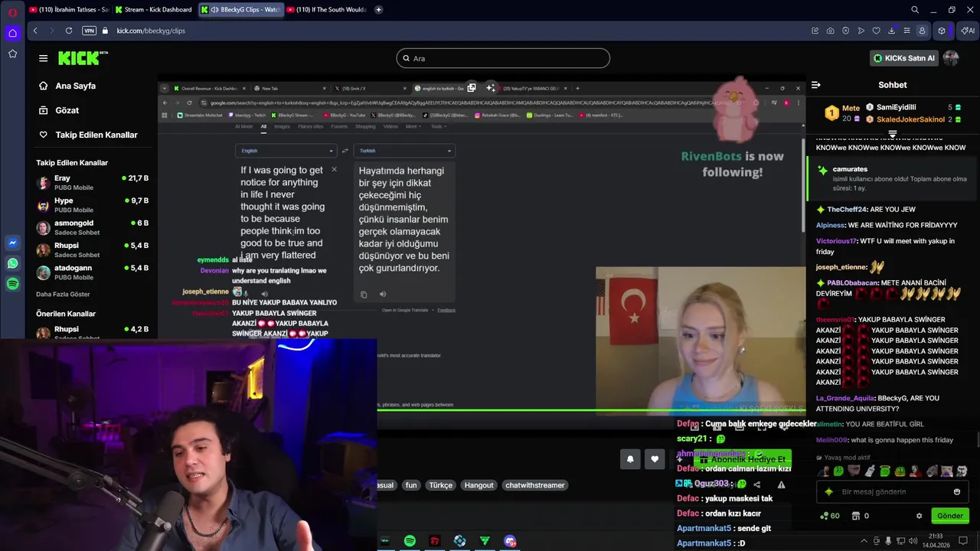
Task: Open the ad blocker shield icon
Action: point(846,31)
